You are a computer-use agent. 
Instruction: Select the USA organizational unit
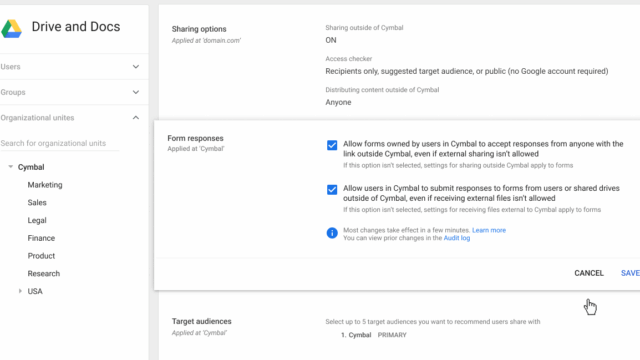tap(35, 291)
